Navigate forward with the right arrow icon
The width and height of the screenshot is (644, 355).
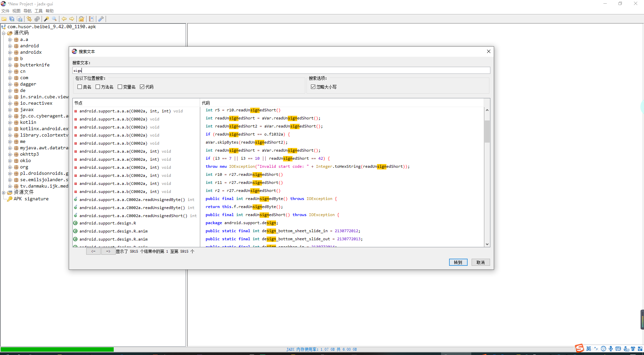click(x=71, y=19)
